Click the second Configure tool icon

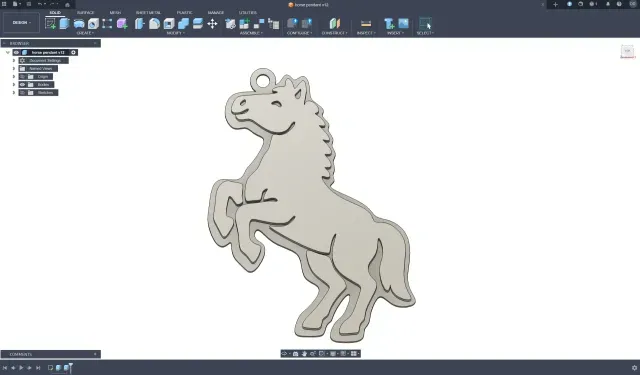point(307,23)
